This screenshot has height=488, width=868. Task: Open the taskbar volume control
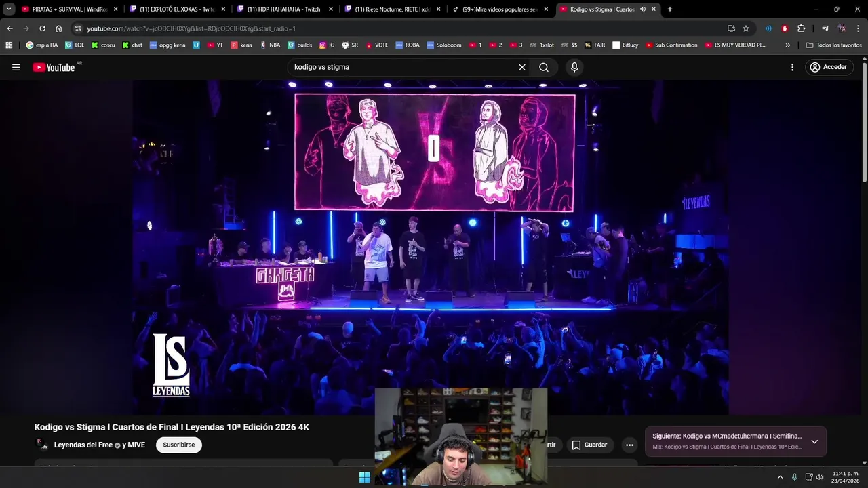pos(820,477)
